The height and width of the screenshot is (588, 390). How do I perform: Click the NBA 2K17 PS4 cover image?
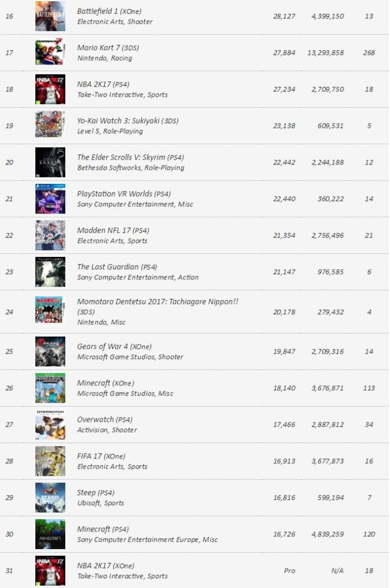(50, 89)
